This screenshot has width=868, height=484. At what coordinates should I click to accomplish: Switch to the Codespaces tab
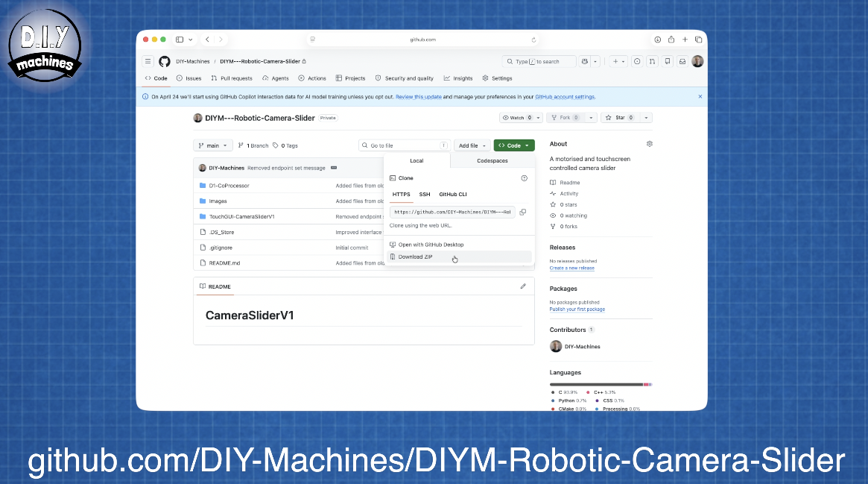492,160
